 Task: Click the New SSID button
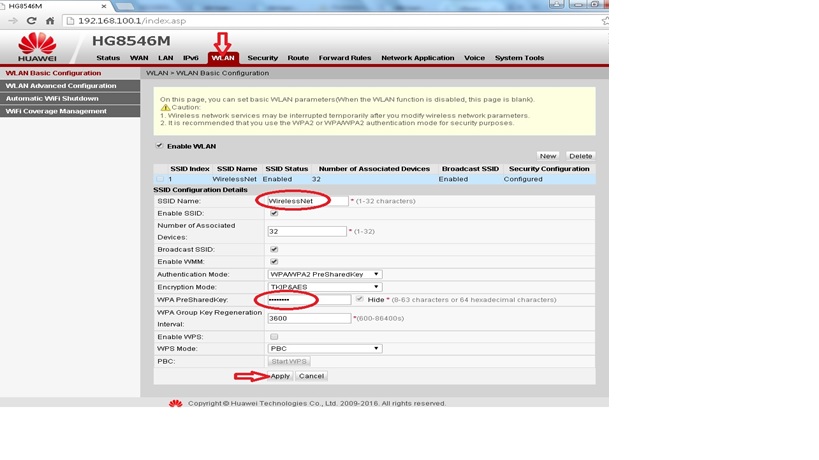(x=548, y=156)
